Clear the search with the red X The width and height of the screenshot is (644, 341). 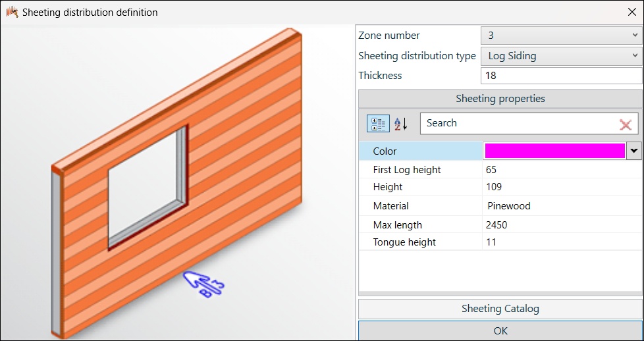625,124
